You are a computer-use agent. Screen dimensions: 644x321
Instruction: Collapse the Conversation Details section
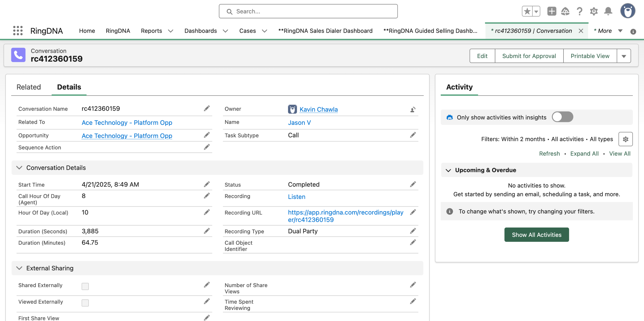point(19,168)
